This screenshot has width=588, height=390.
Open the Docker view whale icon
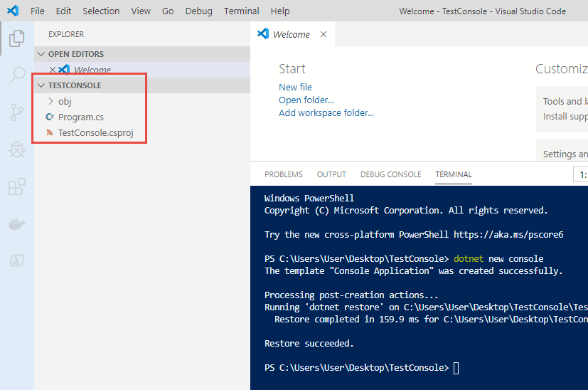click(x=17, y=223)
